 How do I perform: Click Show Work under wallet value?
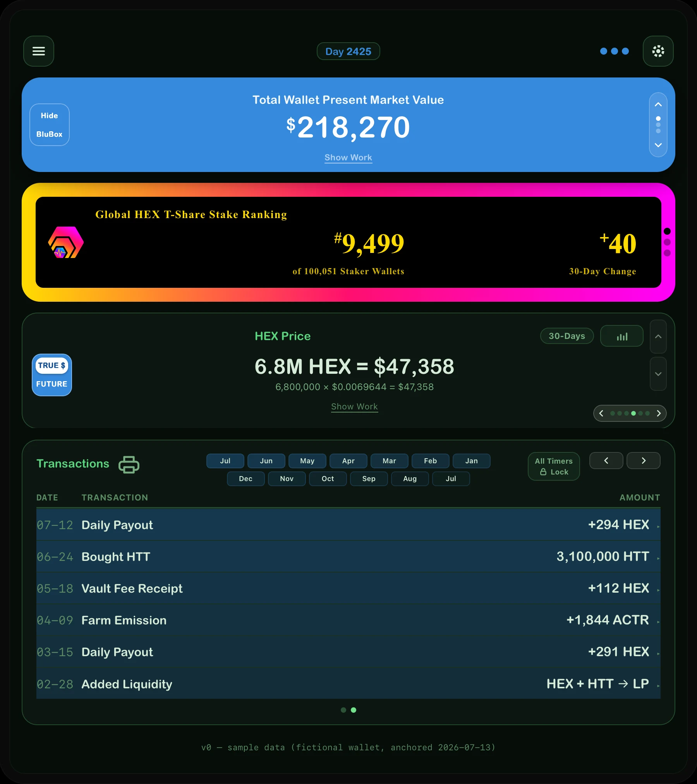(348, 158)
